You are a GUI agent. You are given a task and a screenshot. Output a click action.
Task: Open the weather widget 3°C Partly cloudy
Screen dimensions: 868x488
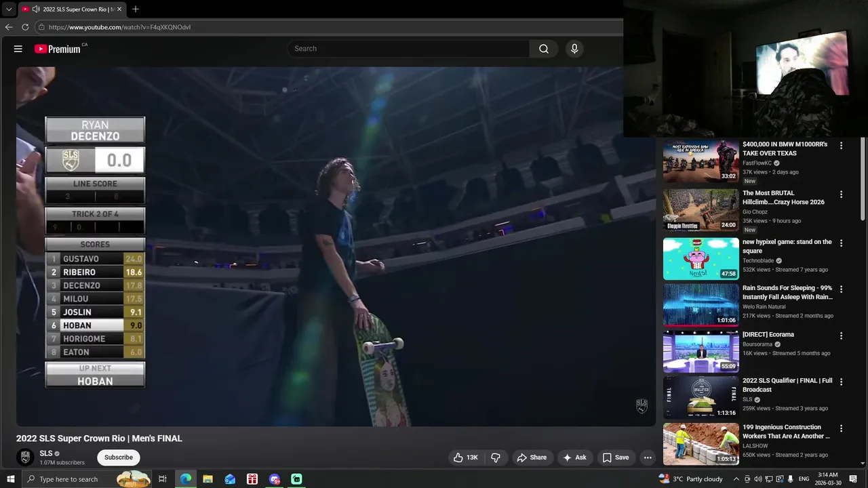pos(690,479)
